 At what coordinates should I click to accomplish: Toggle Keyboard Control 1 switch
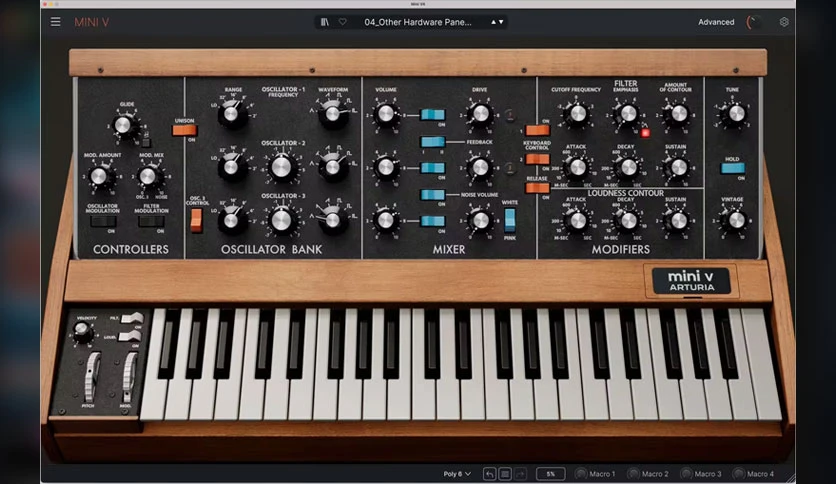537,130
